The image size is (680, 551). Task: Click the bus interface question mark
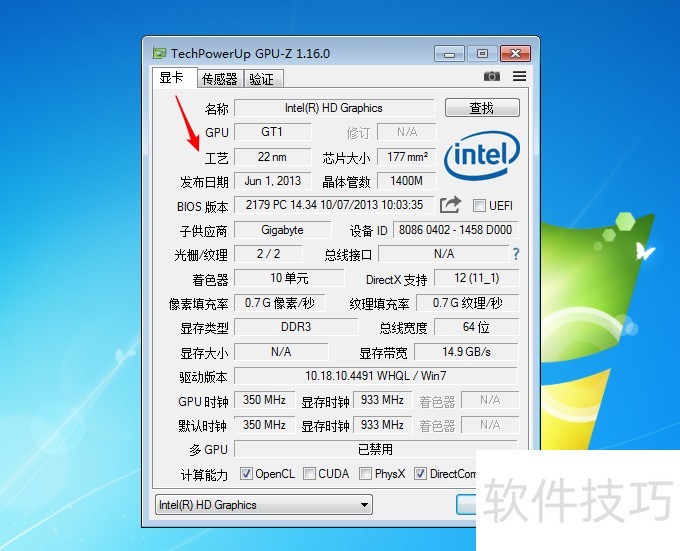coord(516,254)
